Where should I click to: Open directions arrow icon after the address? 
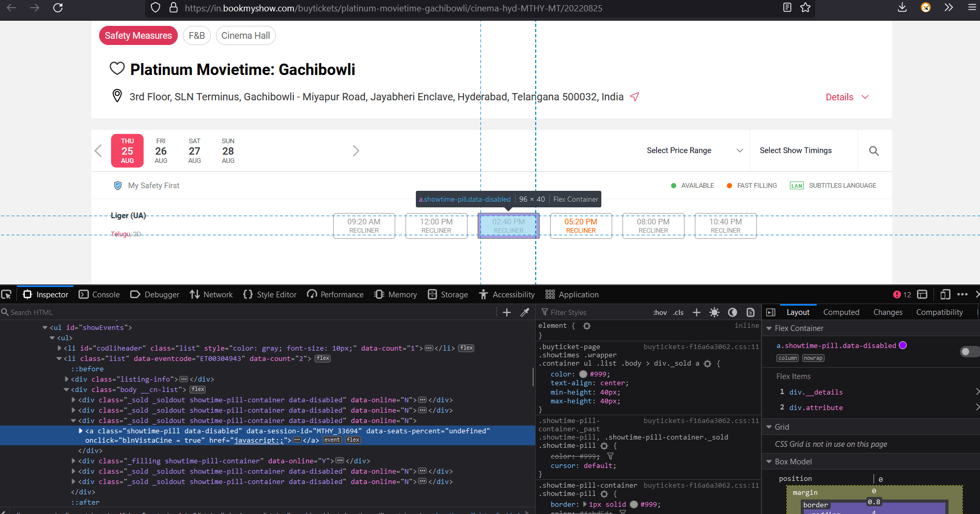(635, 97)
